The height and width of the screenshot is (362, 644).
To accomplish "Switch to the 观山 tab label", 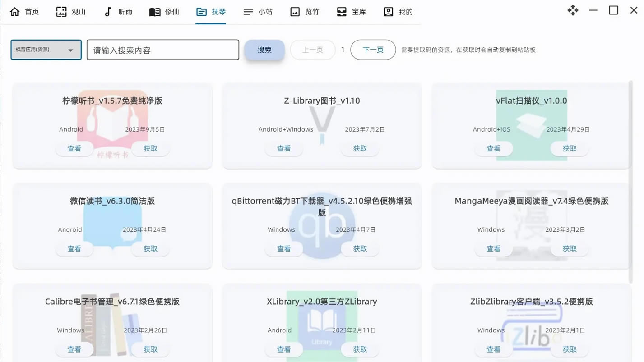I will (x=79, y=12).
